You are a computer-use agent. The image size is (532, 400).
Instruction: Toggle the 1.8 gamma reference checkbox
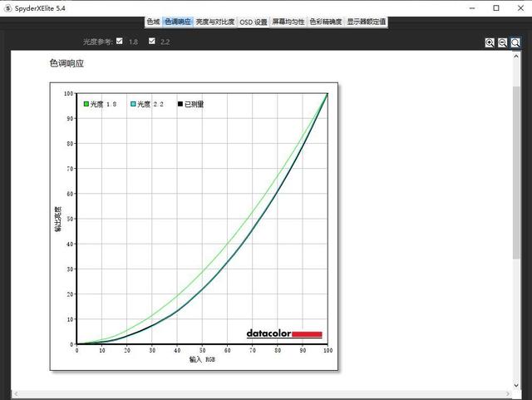click(x=120, y=41)
